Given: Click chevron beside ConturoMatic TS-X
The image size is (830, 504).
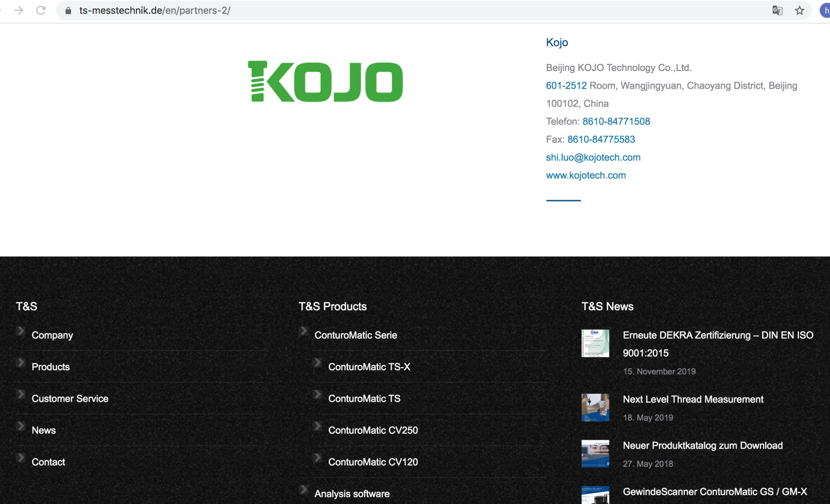Looking at the screenshot, I should coord(317,362).
